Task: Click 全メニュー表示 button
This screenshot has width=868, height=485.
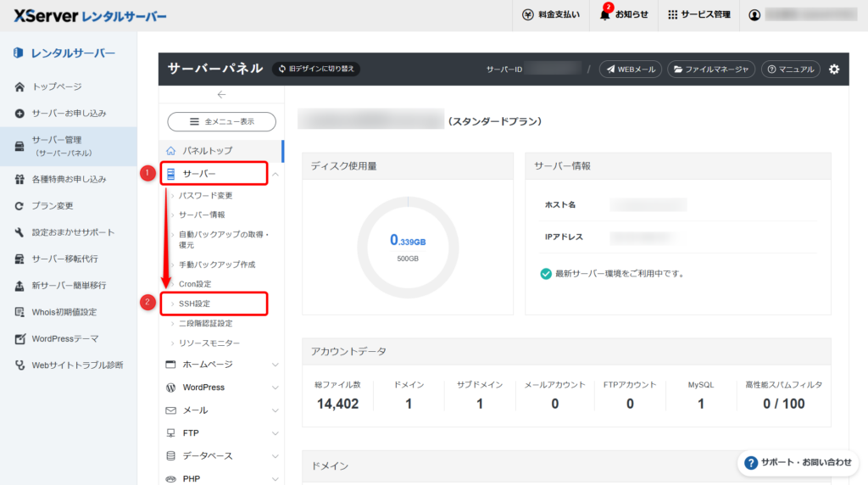Action: [x=221, y=121]
